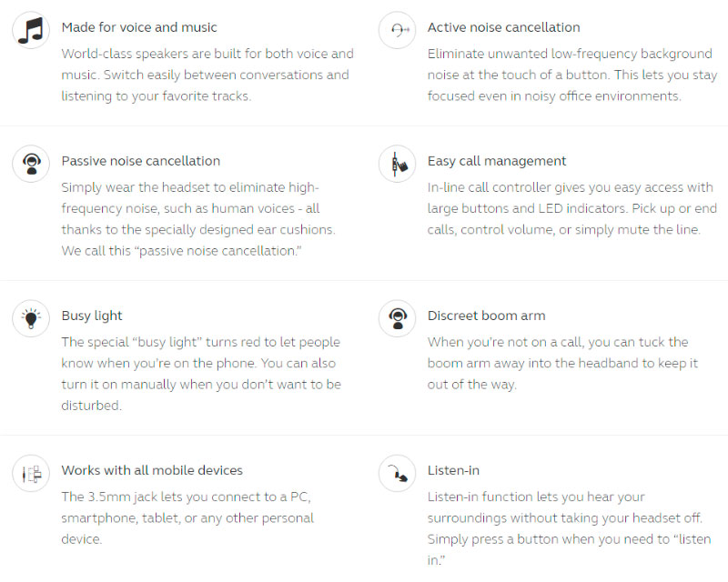Select the Active noise cancellation headset icon
This screenshot has height=582, width=728.
pos(397,30)
